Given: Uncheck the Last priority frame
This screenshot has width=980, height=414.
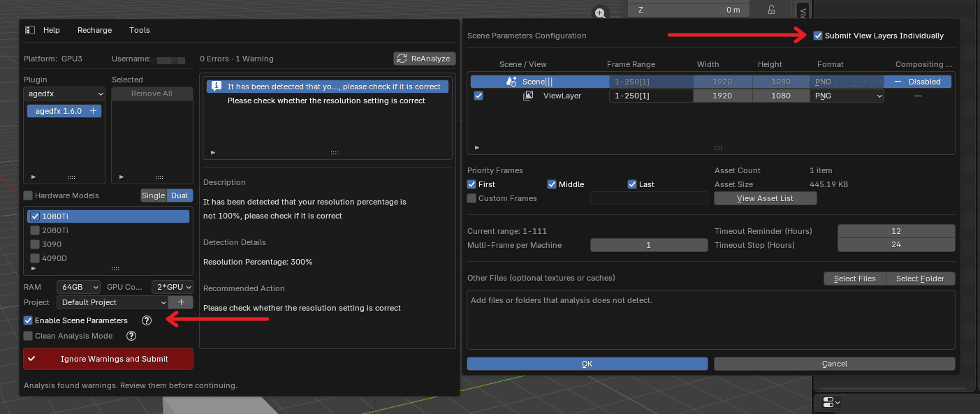Looking at the screenshot, I should (x=631, y=184).
